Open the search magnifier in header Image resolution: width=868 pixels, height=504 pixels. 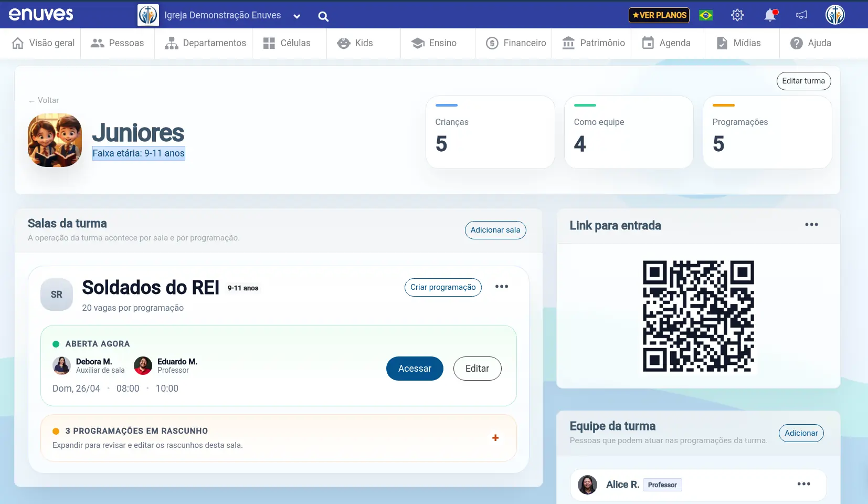pos(323,16)
